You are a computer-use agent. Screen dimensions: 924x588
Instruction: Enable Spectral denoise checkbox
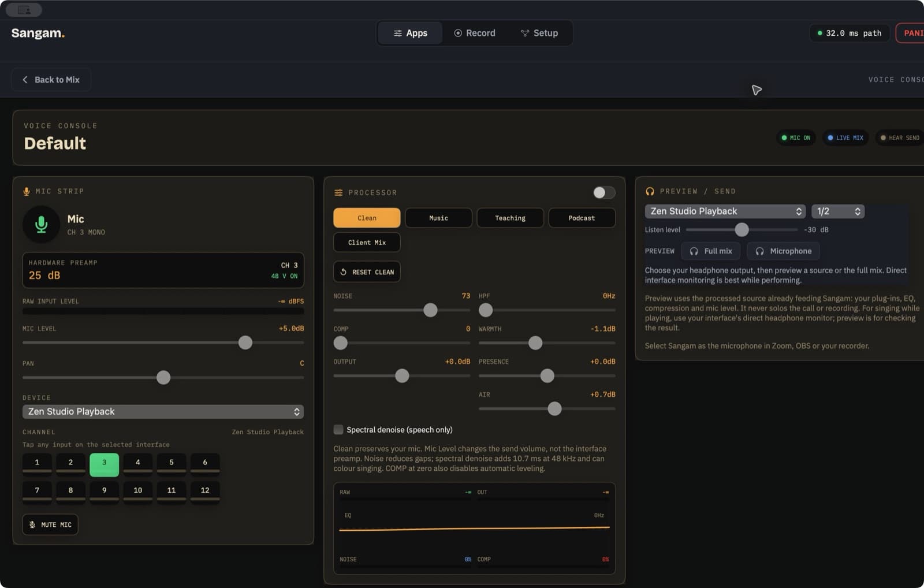[x=338, y=430]
